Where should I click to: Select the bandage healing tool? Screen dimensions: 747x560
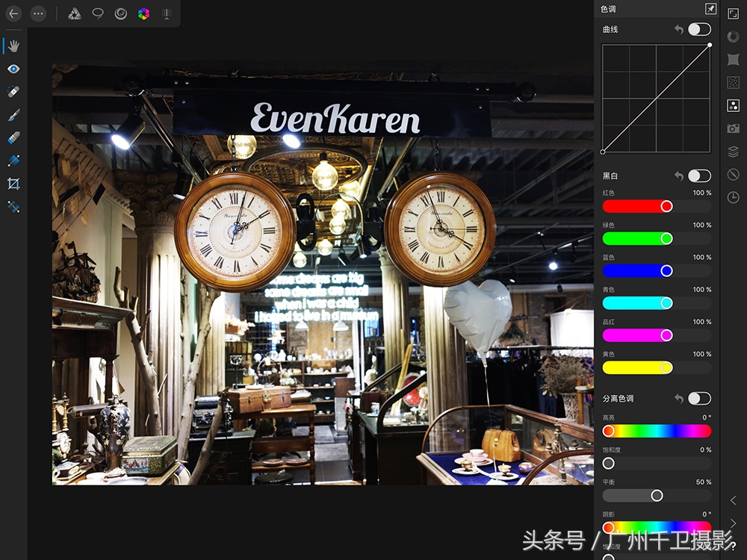pos(13,92)
